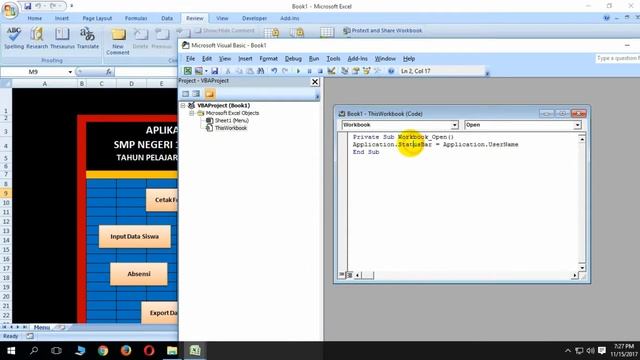Viewport: 640px width, 360px height.
Task: Switch to Procedure View in code window
Action: coord(342,275)
